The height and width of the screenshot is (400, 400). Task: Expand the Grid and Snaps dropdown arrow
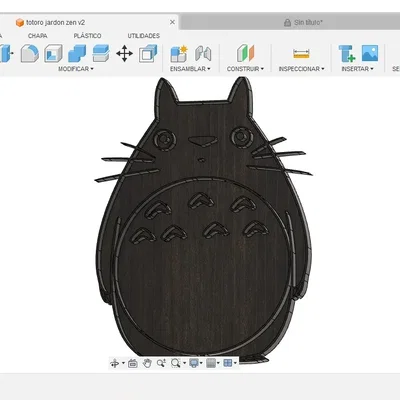coord(218,363)
